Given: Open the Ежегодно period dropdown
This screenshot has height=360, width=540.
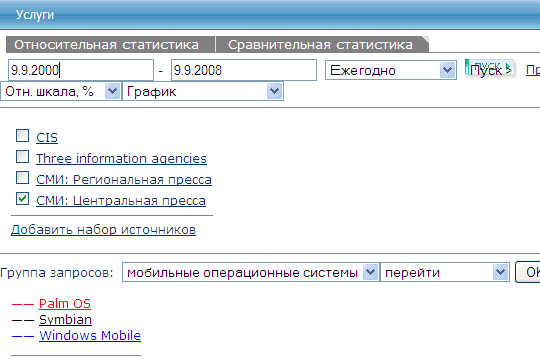Looking at the screenshot, I should click(x=391, y=70).
